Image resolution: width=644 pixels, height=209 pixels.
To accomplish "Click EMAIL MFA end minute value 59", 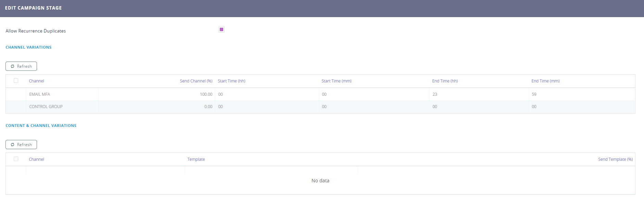I will (x=534, y=94).
